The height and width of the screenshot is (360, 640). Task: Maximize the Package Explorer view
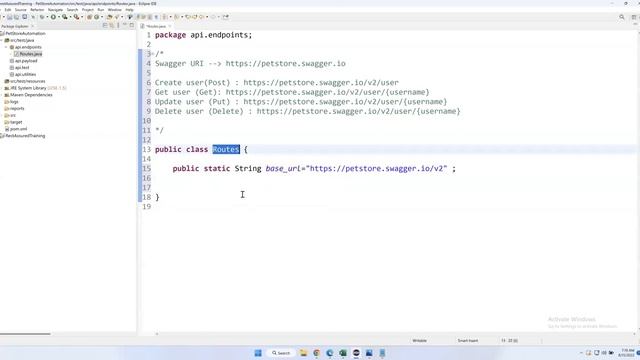131,25
